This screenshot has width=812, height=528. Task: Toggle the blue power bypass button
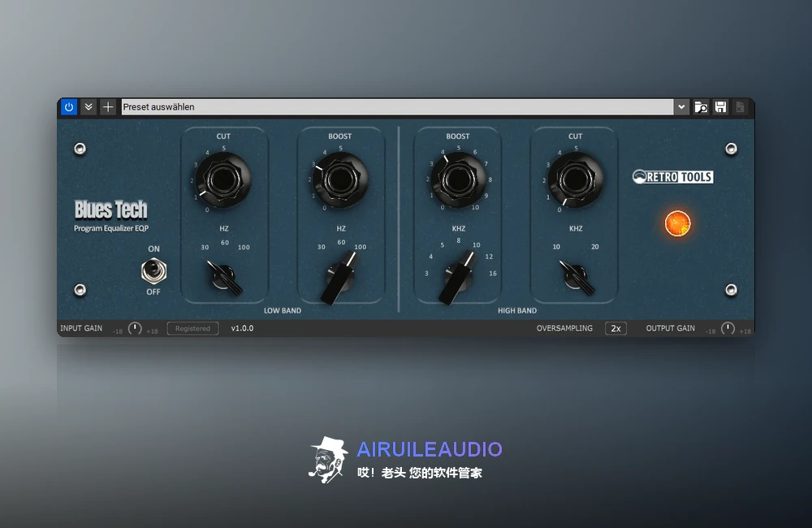pos(69,106)
